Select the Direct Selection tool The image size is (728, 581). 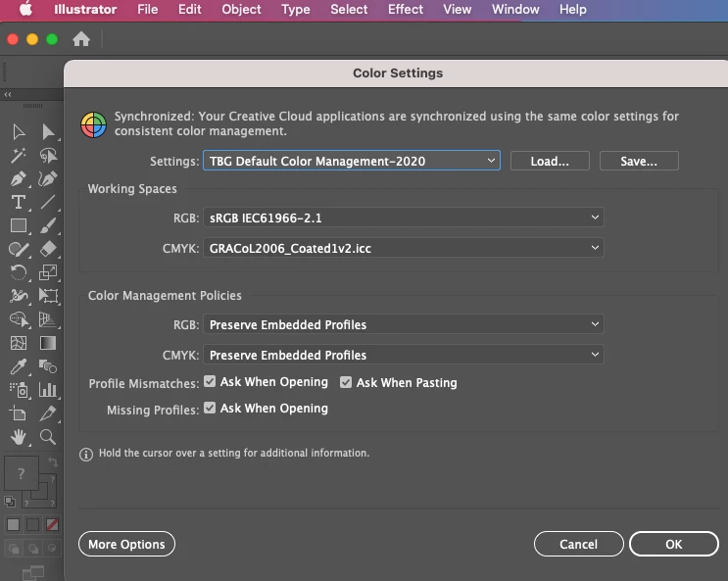tap(48, 132)
